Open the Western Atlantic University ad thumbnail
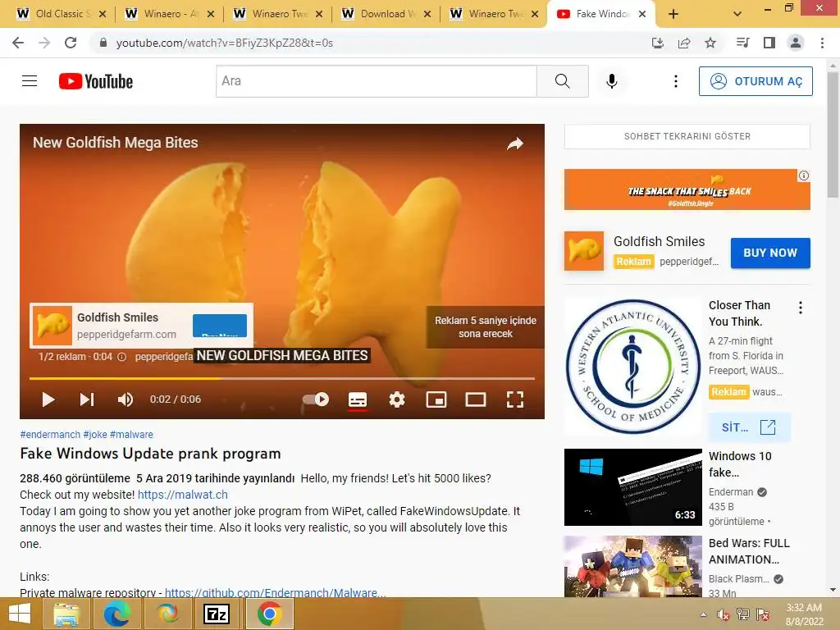 point(632,367)
